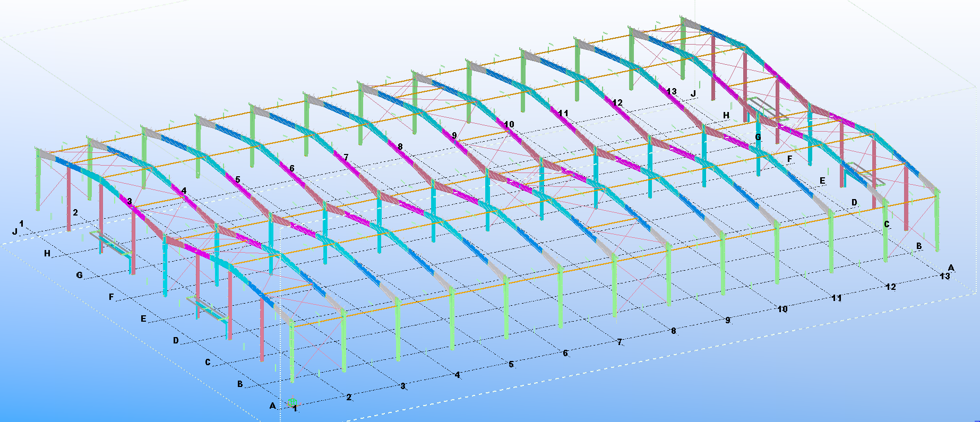
Task: Click grid label H on the left side
Action: pyautogui.click(x=47, y=254)
